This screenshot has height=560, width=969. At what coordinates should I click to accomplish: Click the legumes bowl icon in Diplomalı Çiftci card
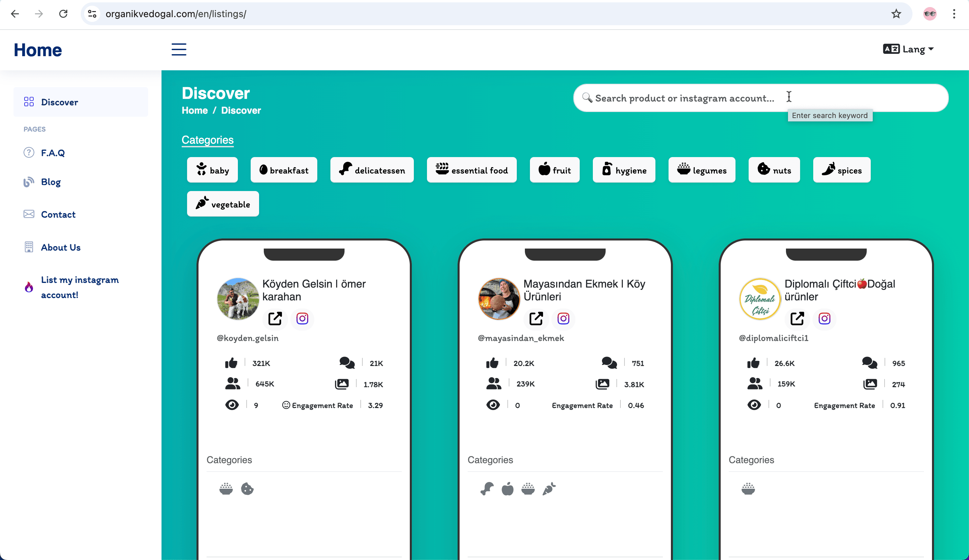748,489
